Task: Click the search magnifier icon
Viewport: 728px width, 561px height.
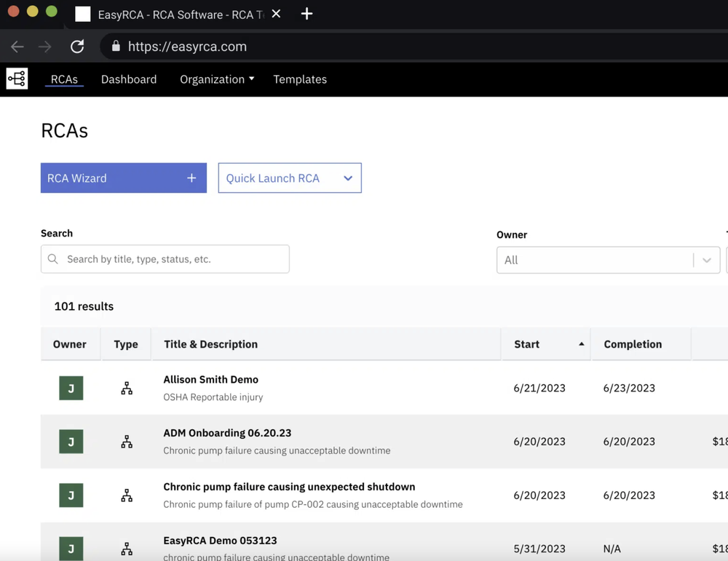Action: point(53,259)
